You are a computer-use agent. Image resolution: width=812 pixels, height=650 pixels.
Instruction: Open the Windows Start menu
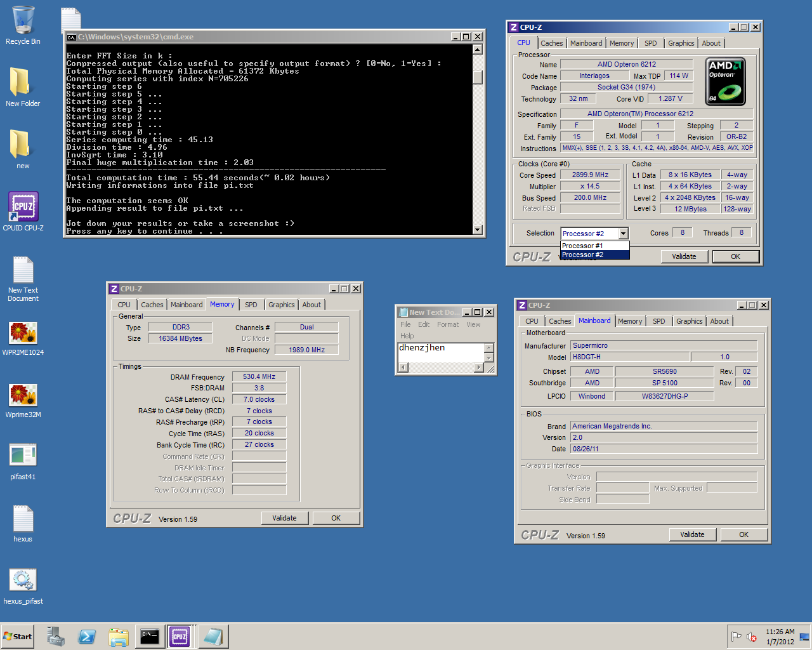(18, 637)
